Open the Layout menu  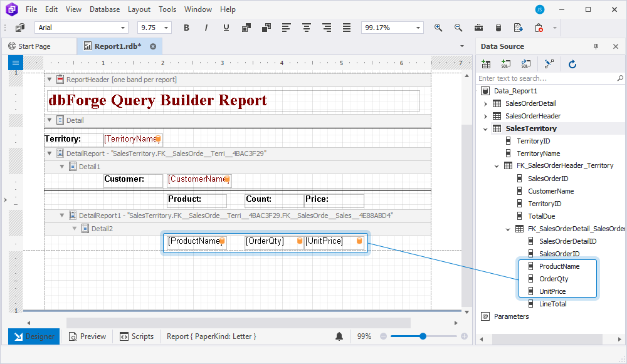click(139, 9)
